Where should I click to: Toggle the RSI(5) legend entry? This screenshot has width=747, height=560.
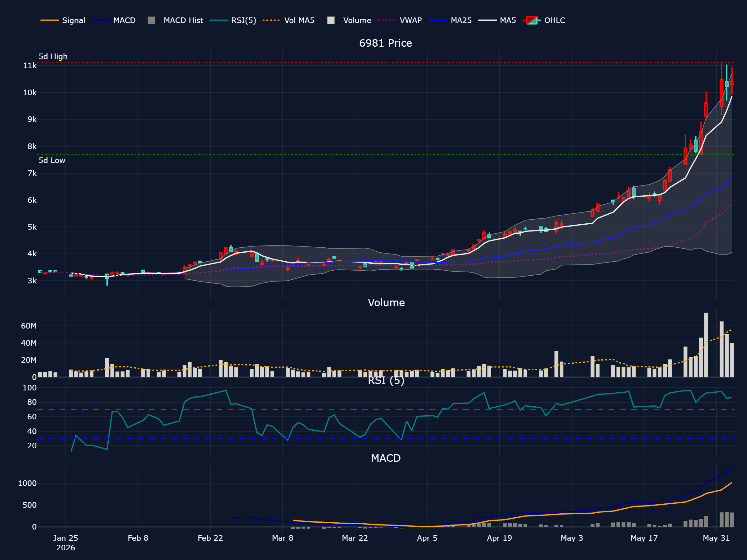(233, 20)
